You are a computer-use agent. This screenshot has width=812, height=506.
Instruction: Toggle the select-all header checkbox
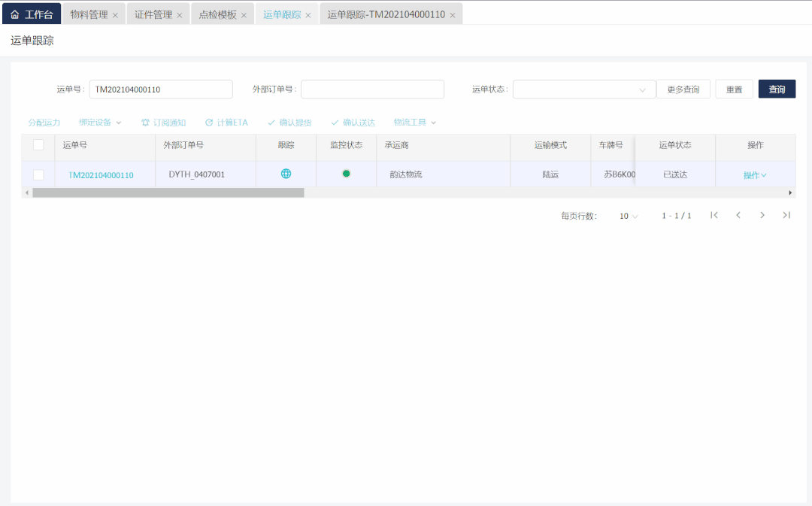pos(38,145)
